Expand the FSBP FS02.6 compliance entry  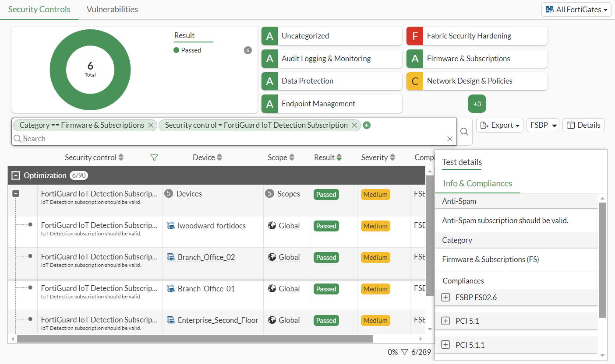445,297
